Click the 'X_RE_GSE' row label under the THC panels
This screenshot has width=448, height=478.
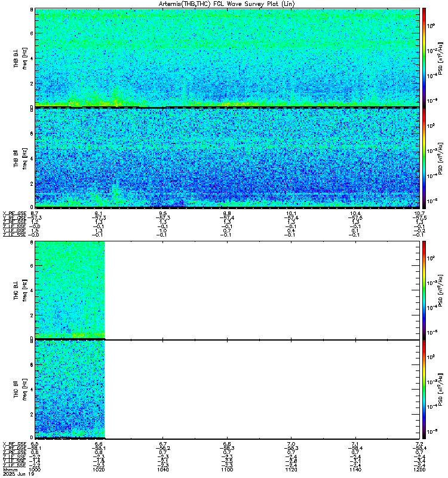click(14, 444)
